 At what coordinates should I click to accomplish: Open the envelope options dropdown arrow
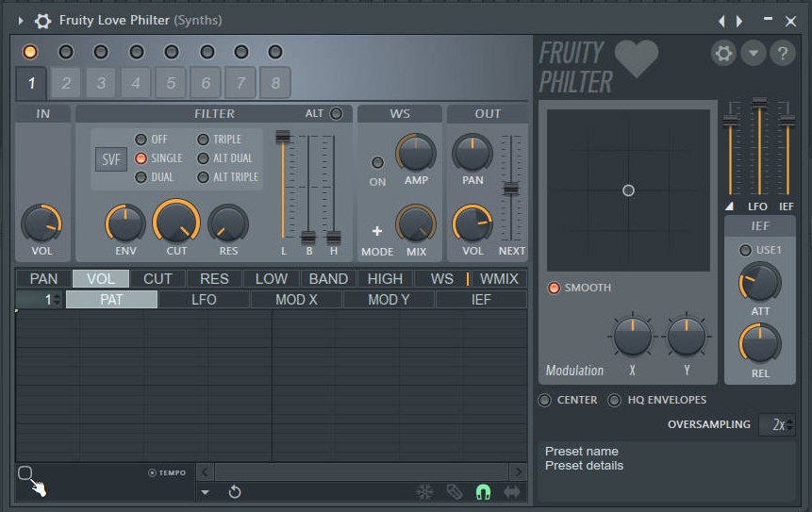(205, 492)
